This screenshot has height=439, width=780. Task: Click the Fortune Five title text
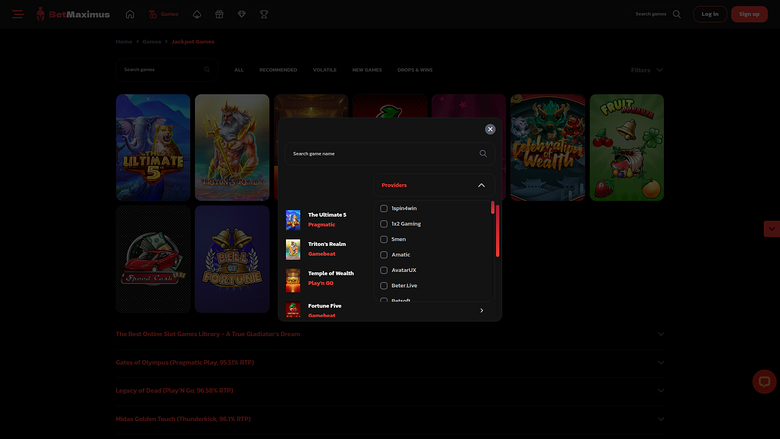pyautogui.click(x=324, y=306)
